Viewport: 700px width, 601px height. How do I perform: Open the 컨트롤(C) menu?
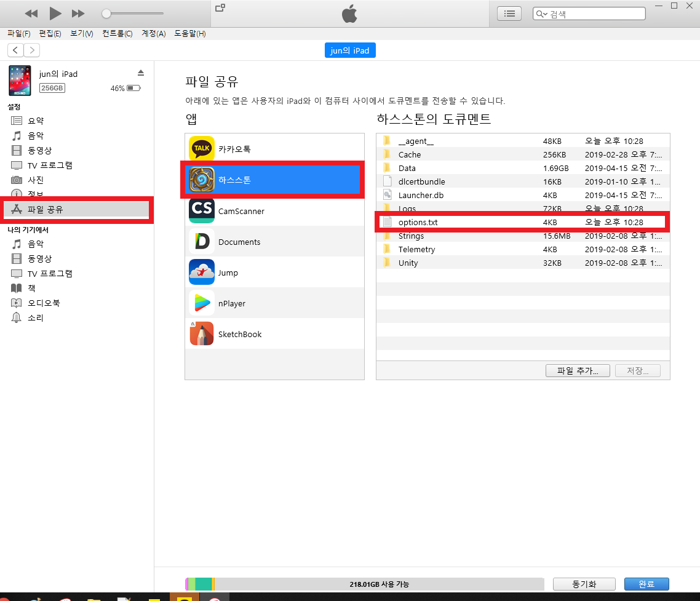click(x=117, y=33)
